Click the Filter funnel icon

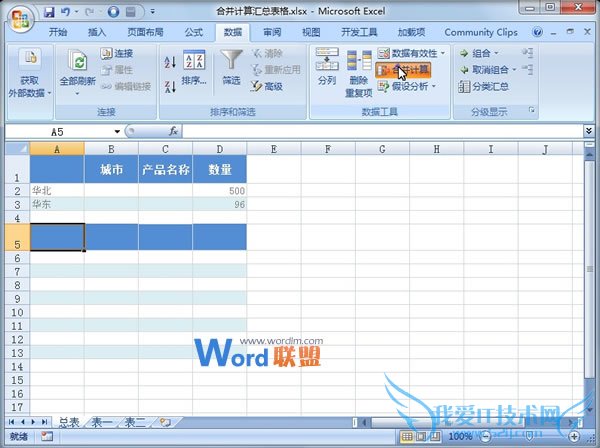pos(231,60)
